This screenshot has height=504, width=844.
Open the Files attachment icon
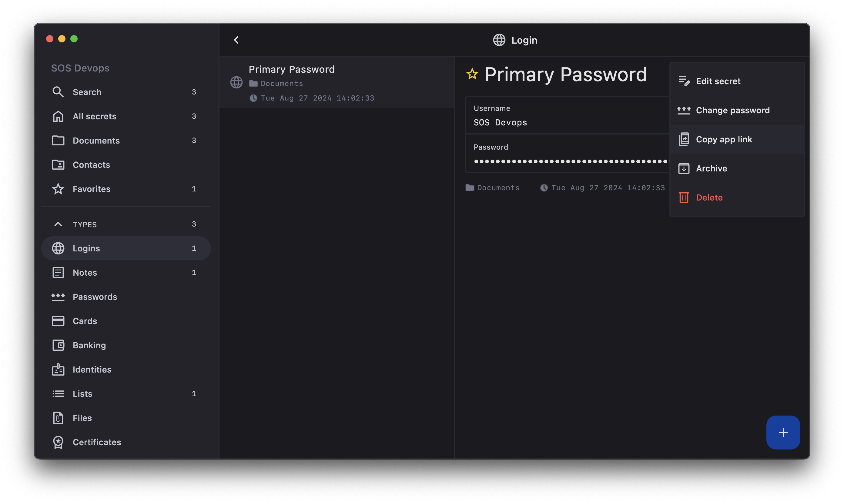point(58,418)
